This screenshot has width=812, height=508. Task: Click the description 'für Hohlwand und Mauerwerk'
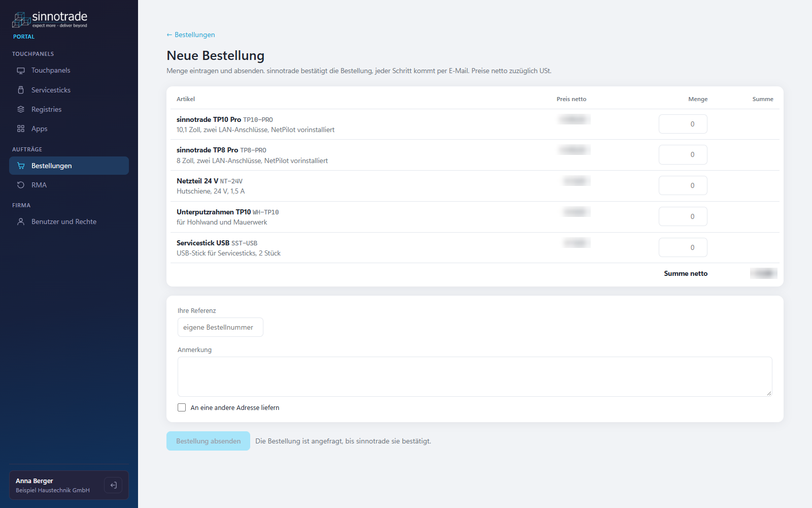[222, 222]
